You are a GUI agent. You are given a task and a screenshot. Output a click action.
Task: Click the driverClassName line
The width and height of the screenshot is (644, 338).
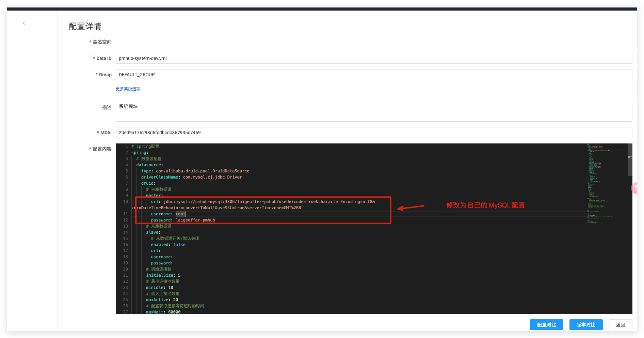click(192, 177)
